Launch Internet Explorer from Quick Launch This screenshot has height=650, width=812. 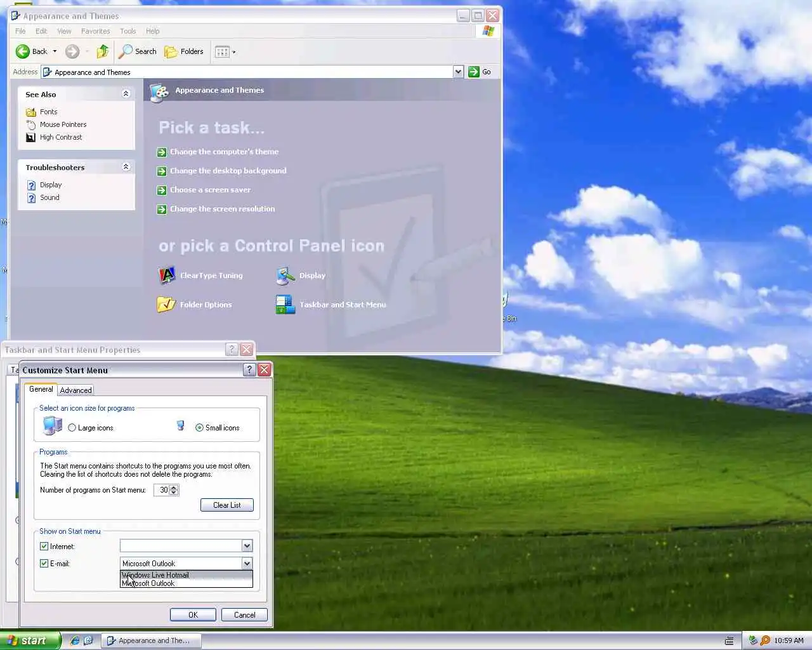pyautogui.click(x=75, y=640)
